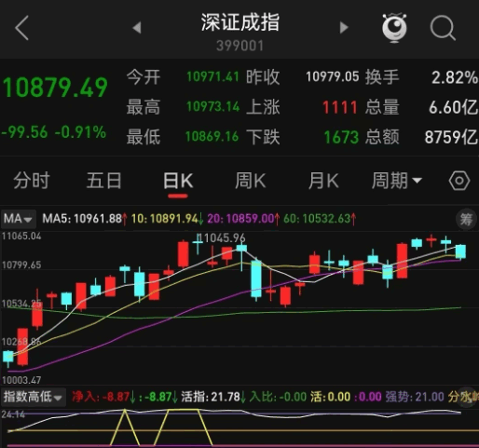Tap the 11045.96 high price label
The width and height of the screenshot is (479, 448).
(222, 238)
